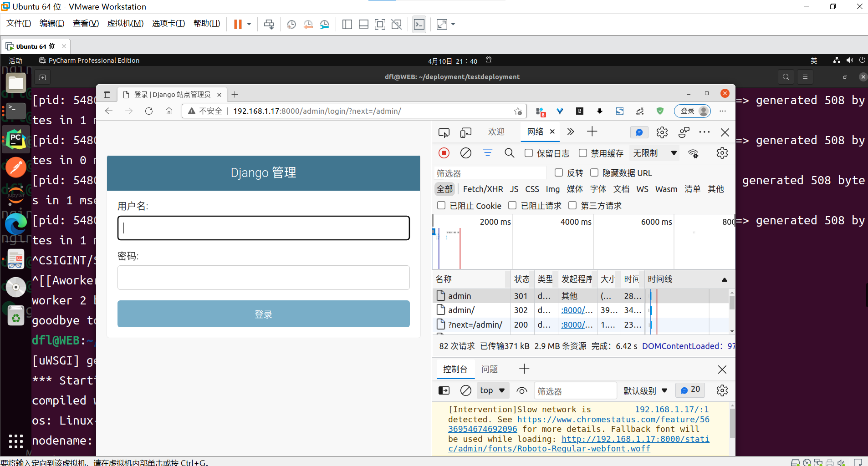Click DevTools feedback chat icon
The height and width of the screenshot is (466, 868).
pyautogui.click(x=639, y=132)
